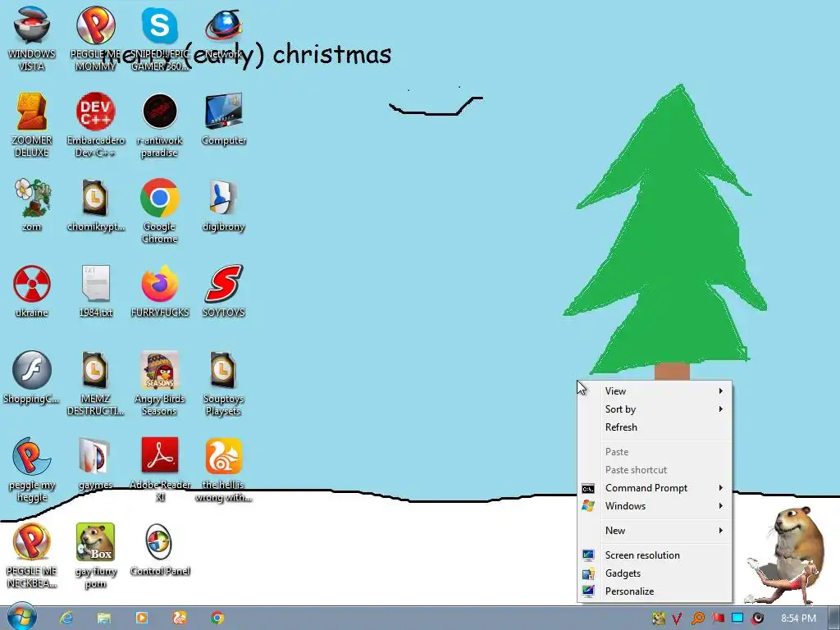Screen dimensions: 840x630
Task: Select the Network desktop icon
Action: 224,33
